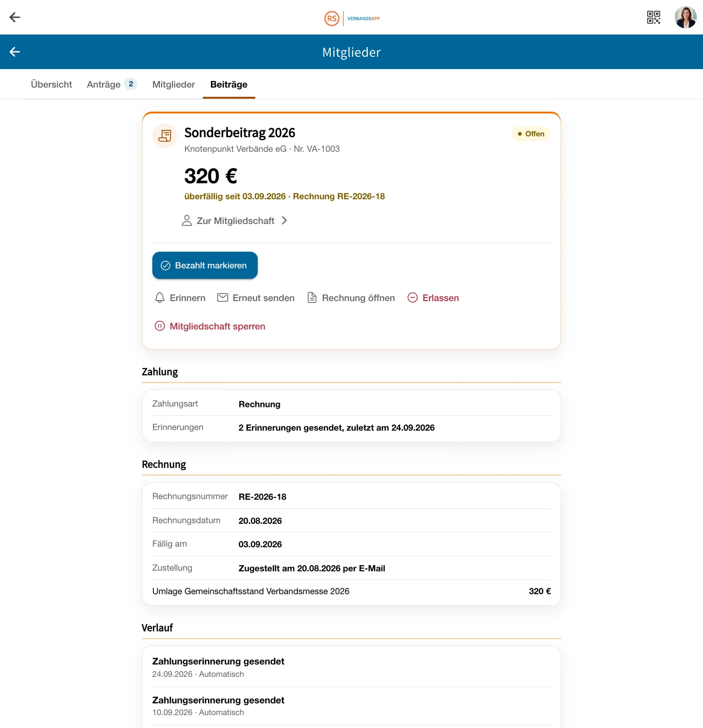Open Zur Mitgliedschaft link
Image resolution: width=703 pixels, height=728 pixels.
click(x=236, y=221)
